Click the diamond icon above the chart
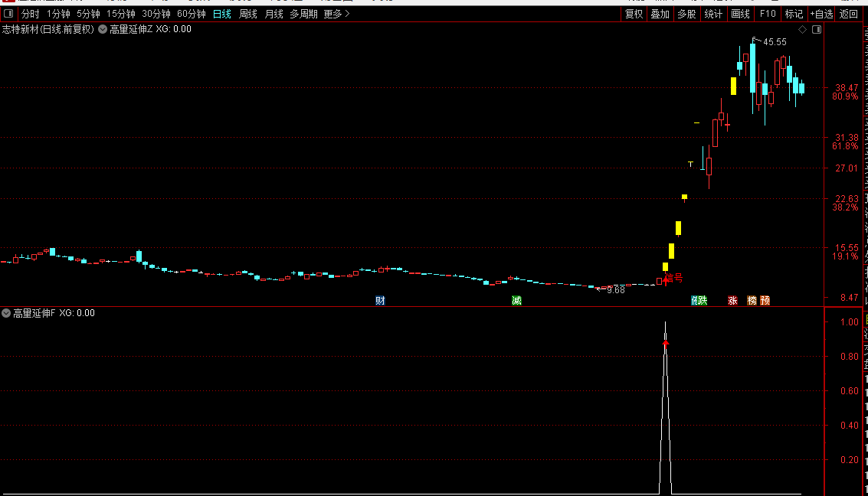The width and height of the screenshot is (868, 496). pos(802,29)
